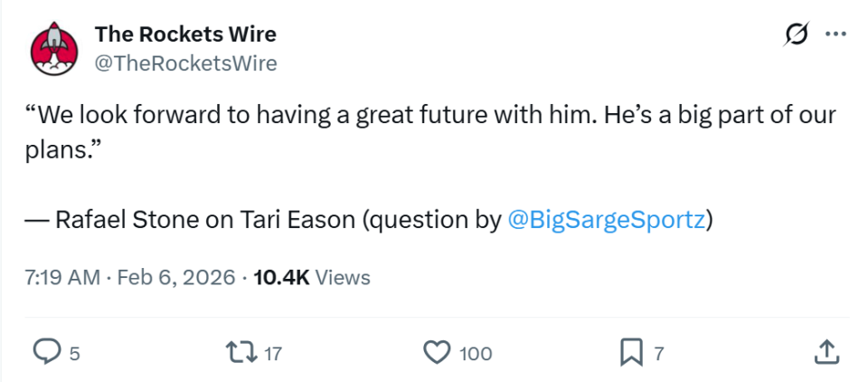View the 10.4K Views analytics
The image size is (868, 382).
pos(312,277)
